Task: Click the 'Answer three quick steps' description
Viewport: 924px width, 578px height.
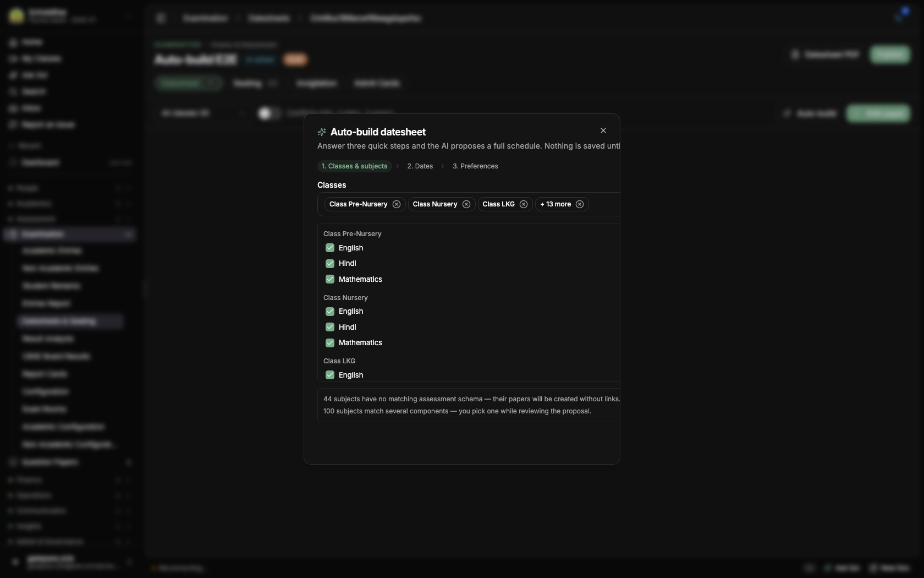Action: (469, 146)
